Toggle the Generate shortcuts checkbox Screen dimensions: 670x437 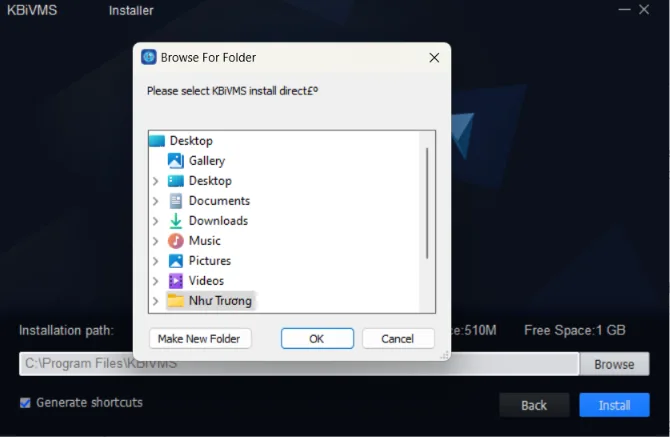(25, 403)
